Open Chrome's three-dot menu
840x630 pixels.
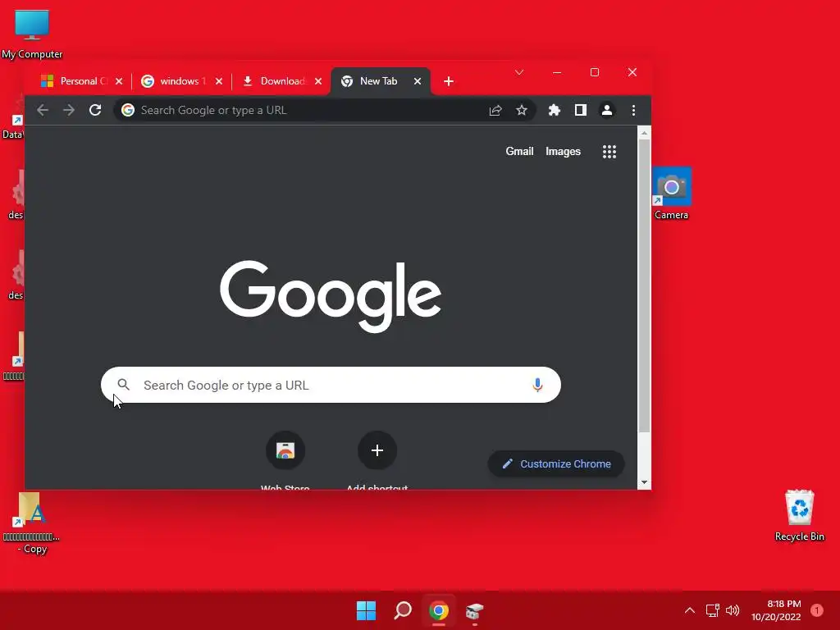click(633, 111)
